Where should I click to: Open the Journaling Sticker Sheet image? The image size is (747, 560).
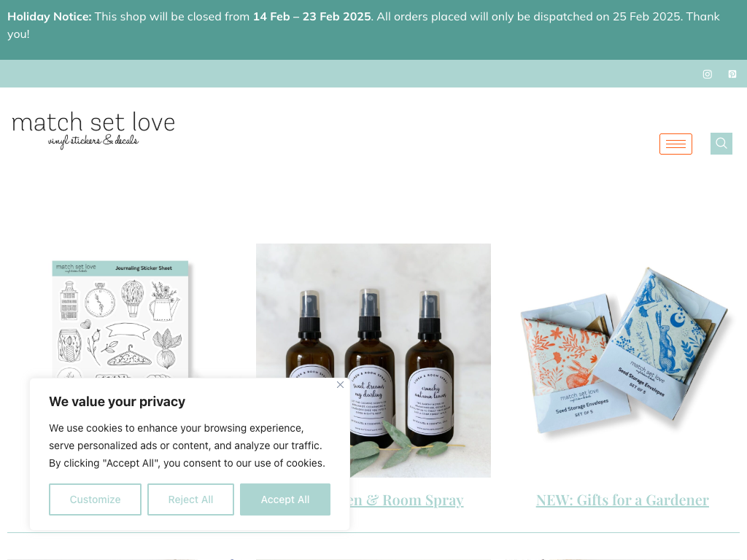120,319
